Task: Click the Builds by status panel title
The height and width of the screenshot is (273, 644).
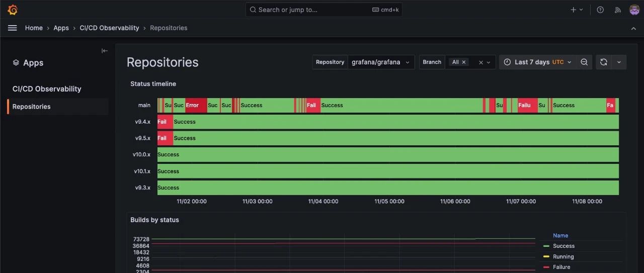Action: pos(154,220)
